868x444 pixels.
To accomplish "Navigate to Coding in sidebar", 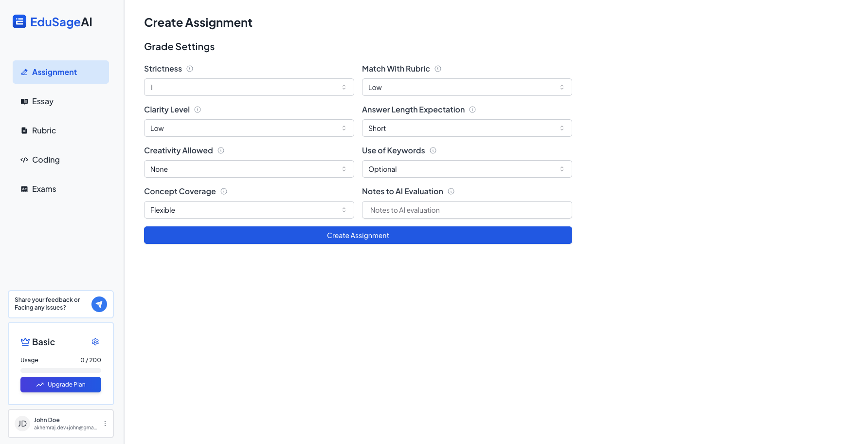I will point(46,160).
